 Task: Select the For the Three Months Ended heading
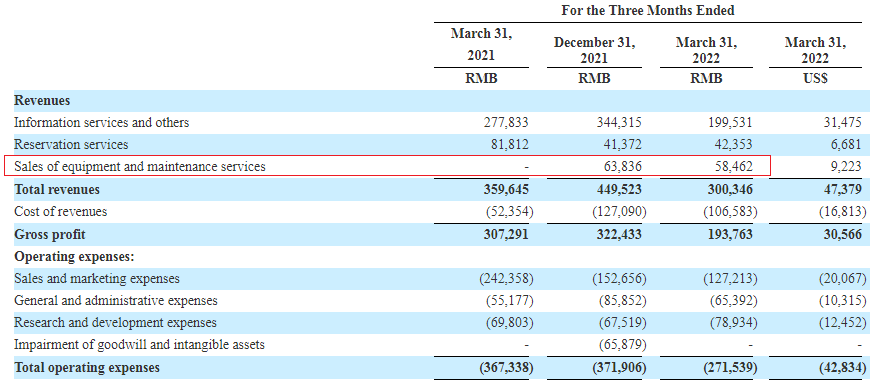click(x=647, y=11)
